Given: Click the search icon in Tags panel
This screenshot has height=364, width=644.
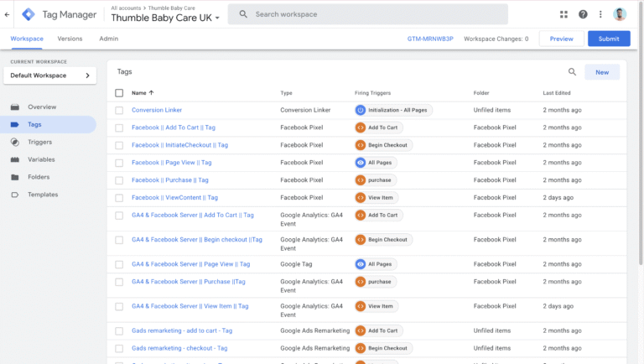Looking at the screenshot, I should (572, 72).
